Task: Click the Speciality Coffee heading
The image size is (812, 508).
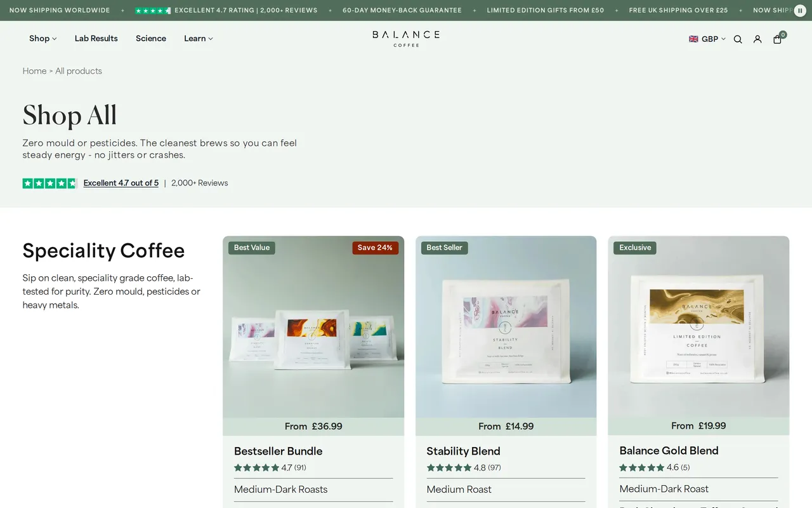Action: (104, 251)
